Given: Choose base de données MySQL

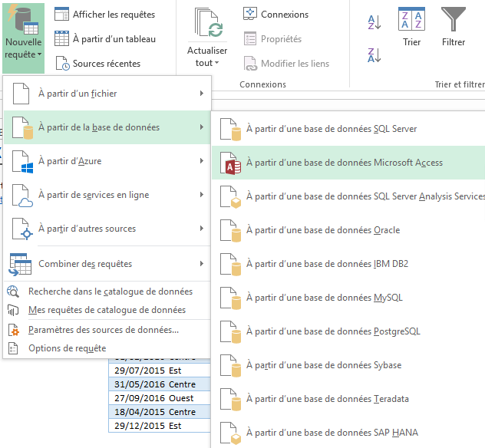Looking at the screenshot, I should 348,297.
